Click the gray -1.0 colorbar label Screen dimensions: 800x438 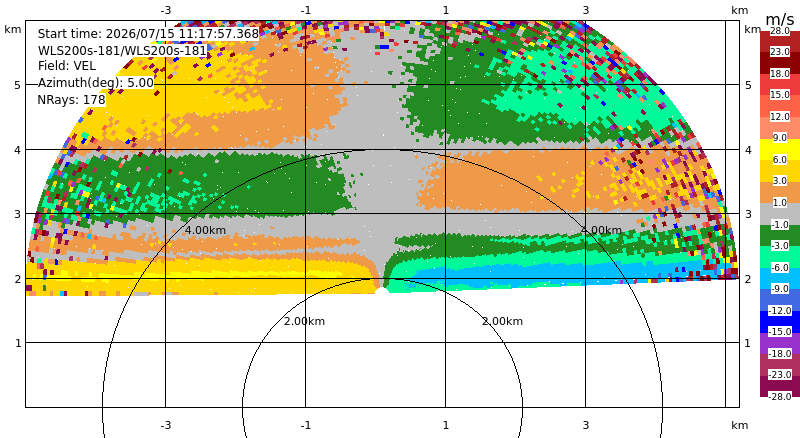pyautogui.click(x=780, y=224)
